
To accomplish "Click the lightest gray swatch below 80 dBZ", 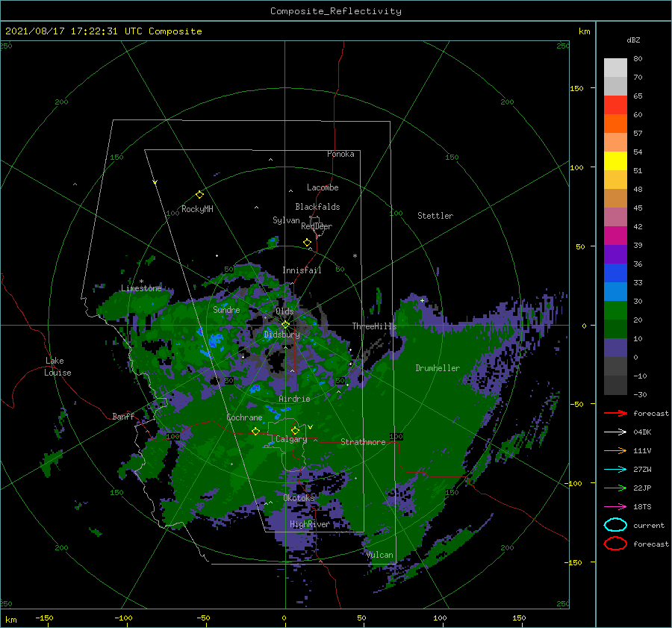I will [615, 68].
